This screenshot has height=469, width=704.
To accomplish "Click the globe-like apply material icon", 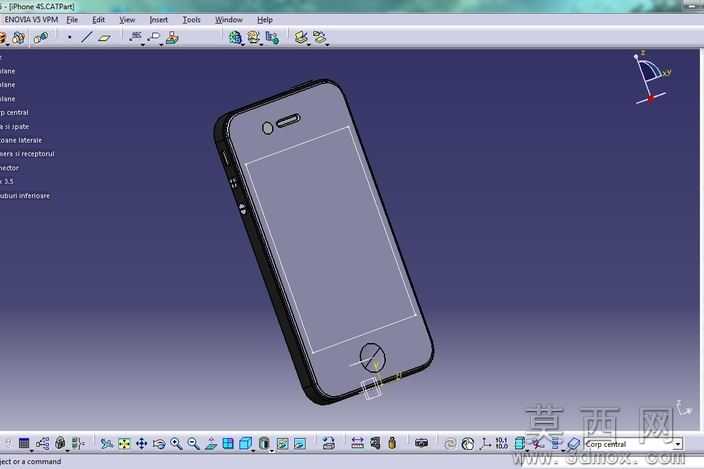I will point(468,444).
